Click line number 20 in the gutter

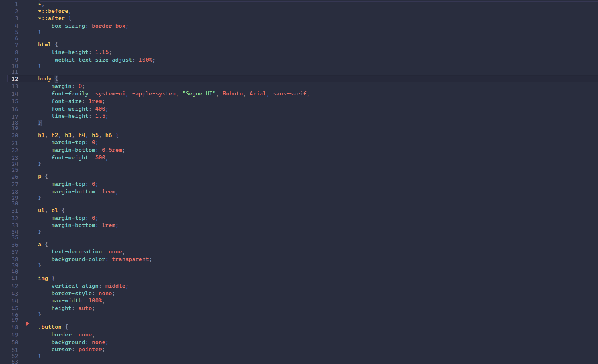(x=15, y=136)
